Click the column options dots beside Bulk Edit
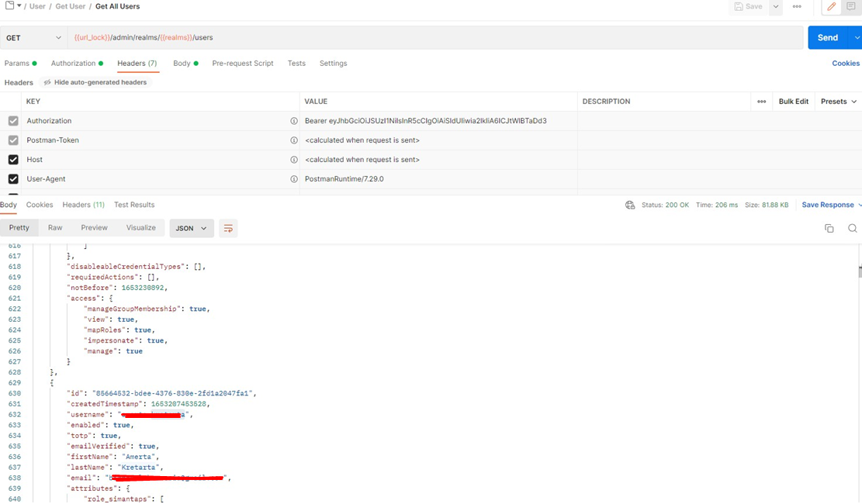 coord(761,102)
